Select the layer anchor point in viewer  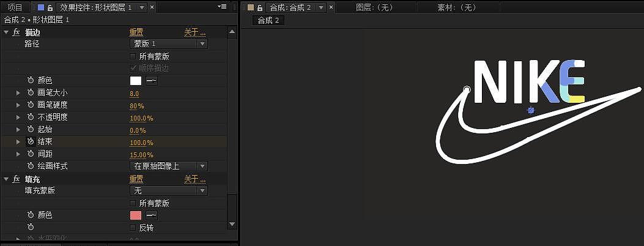click(x=531, y=110)
